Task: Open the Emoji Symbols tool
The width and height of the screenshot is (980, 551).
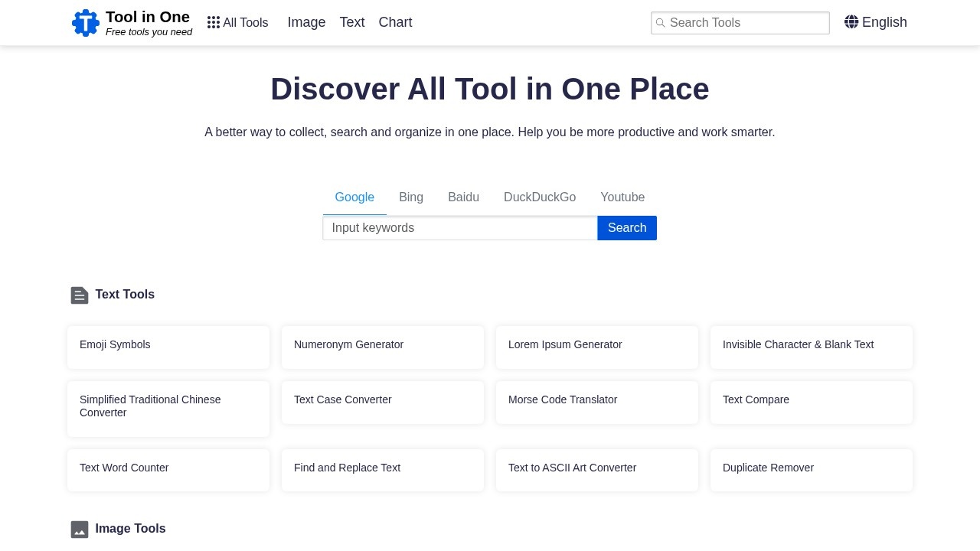Action: pyautogui.click(x=168, y=347)
